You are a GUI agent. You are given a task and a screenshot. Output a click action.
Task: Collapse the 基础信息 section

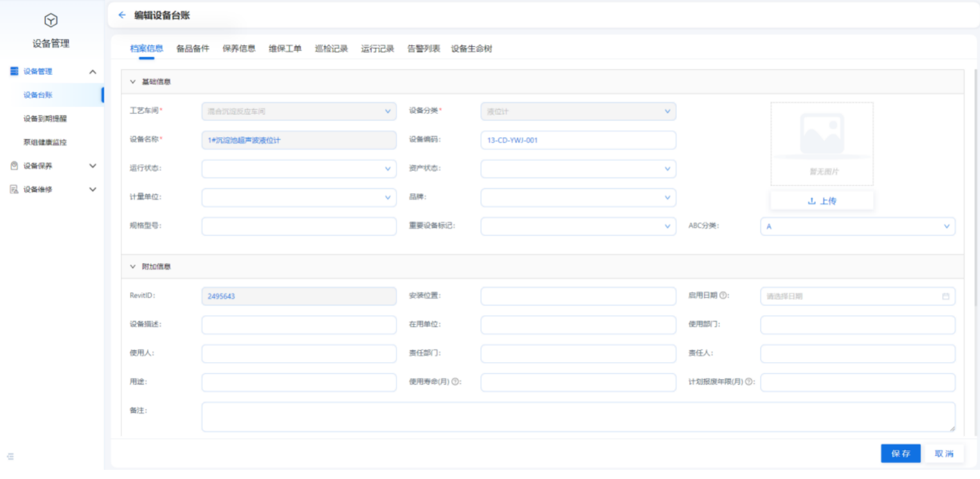133,82
